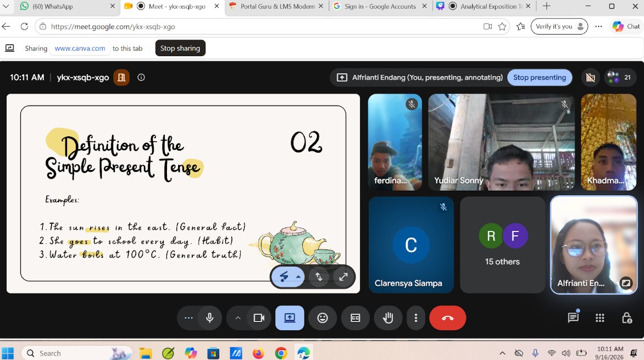This screenshot has height=360, width=644.
Task: Open the Windows Start menu
Action: tap(8, 353)
